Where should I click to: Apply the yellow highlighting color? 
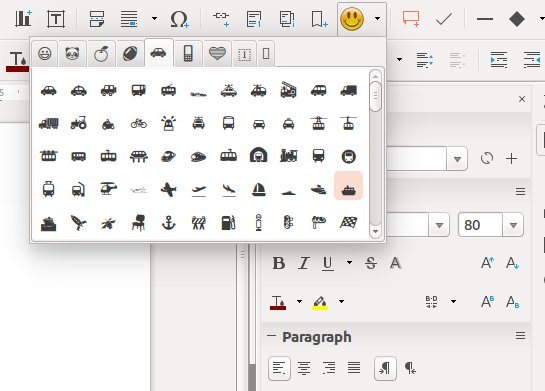[320, 302]
